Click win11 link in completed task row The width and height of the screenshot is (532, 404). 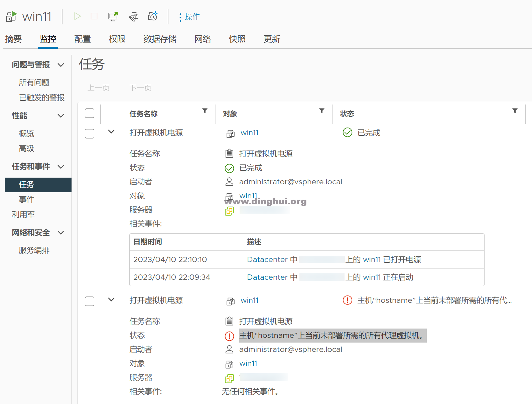click(249, 133)
